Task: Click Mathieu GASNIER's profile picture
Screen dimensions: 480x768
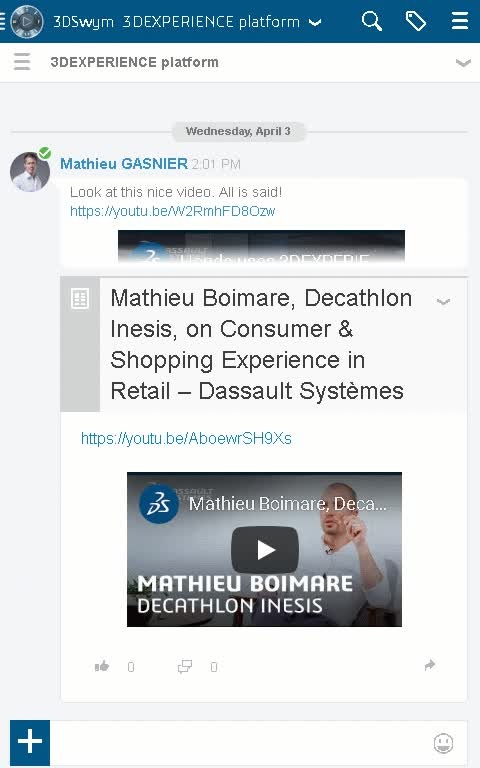Action: click(30, 171)
